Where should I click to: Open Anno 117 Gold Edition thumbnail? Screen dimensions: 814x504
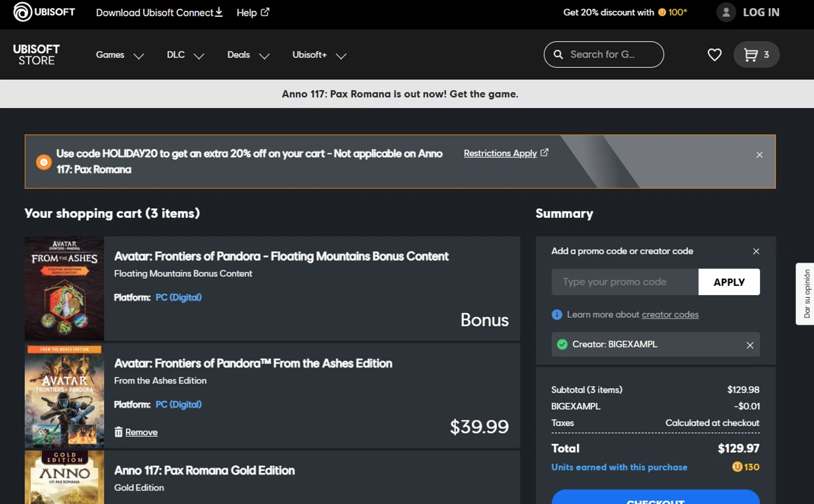(x=64, y=477)
